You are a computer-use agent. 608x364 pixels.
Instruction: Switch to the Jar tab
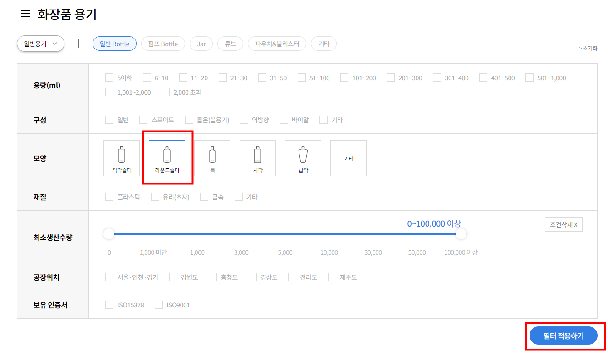[x=201, y=44]
